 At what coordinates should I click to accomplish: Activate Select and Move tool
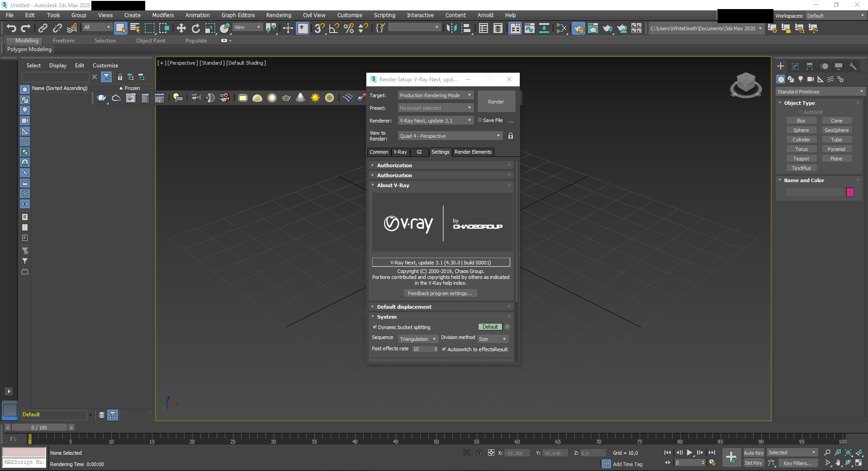pos(181,28)
